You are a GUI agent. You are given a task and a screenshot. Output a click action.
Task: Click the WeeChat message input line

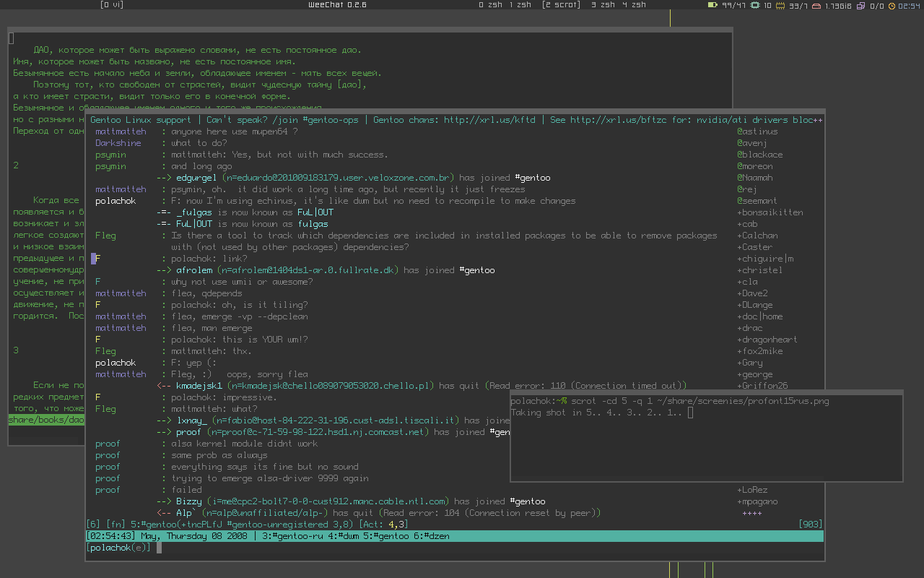433,548
